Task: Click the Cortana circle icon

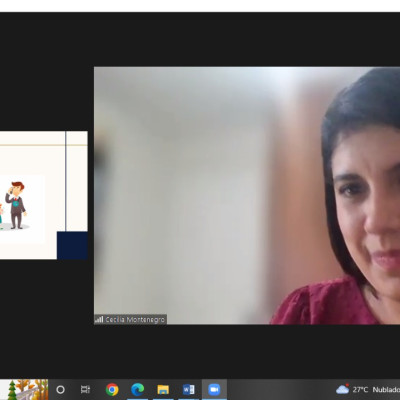Action: (60, 389)
